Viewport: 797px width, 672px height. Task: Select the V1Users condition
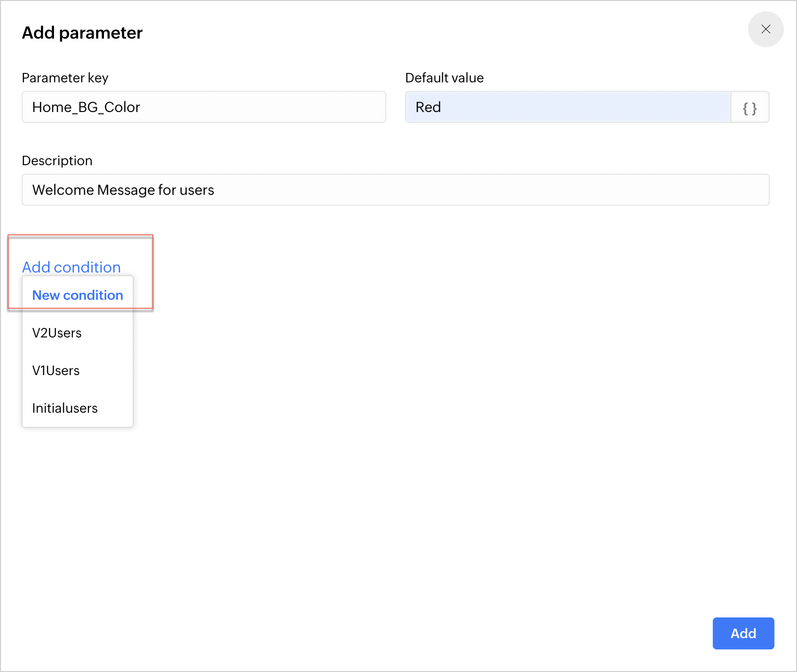click(x=78, y=370)
